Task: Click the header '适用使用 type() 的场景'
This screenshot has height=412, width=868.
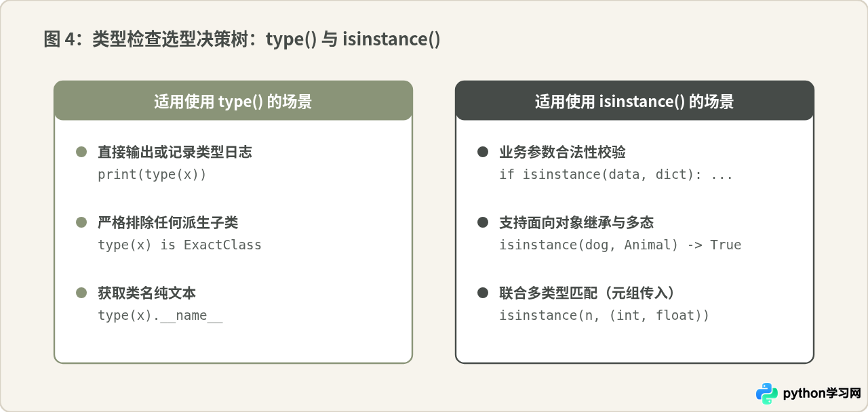Action: tap(233, 102)
